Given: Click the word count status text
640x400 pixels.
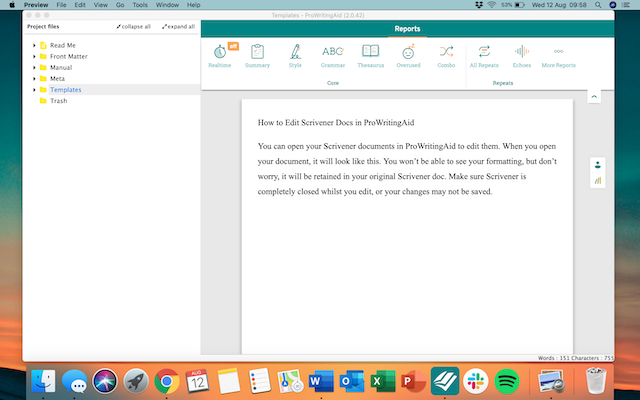Looking at the screenshot, I should (576, 358).
